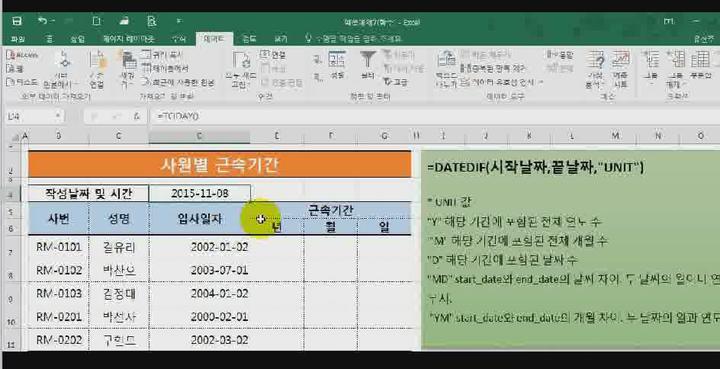Image resolution: width=720 pixels, height=369 pixels.
Task: Click the formula bar showing =TODAY()
Action: [x=434, y=116]
